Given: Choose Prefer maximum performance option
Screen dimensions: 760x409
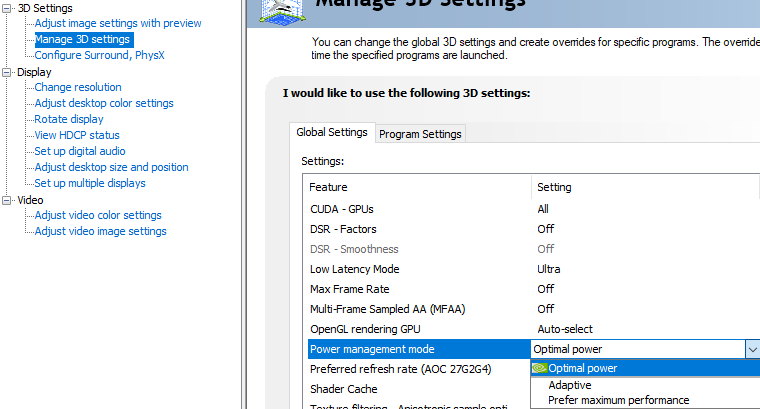Looking at the screenshot, I should point(618,400).
